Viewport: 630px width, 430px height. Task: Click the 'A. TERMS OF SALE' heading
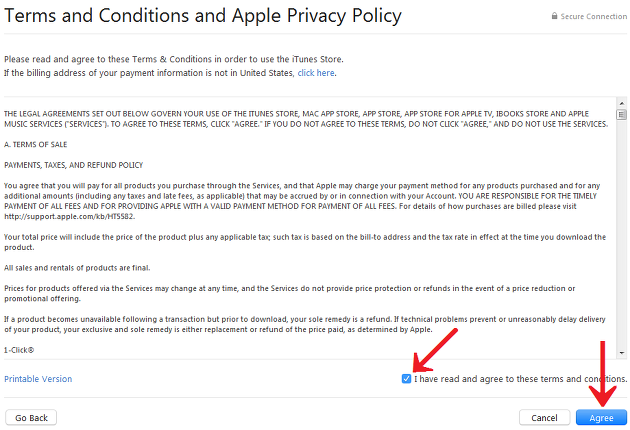(36, 145)
